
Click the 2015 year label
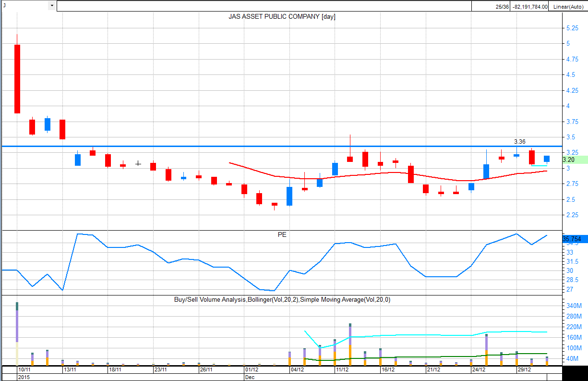pyautogui.click(x=24, y=378)
